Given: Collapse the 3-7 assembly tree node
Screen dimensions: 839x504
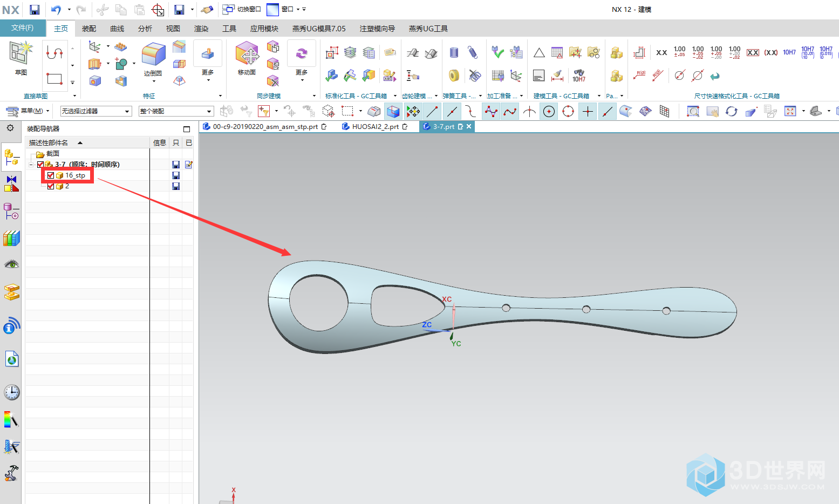Looking at the screenshot, I should pyautogui.click(x=32, y=165).
